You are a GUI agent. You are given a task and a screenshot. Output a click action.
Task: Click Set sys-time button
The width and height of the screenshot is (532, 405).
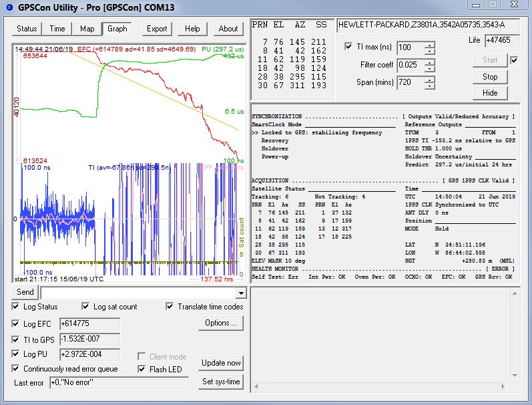221,382
